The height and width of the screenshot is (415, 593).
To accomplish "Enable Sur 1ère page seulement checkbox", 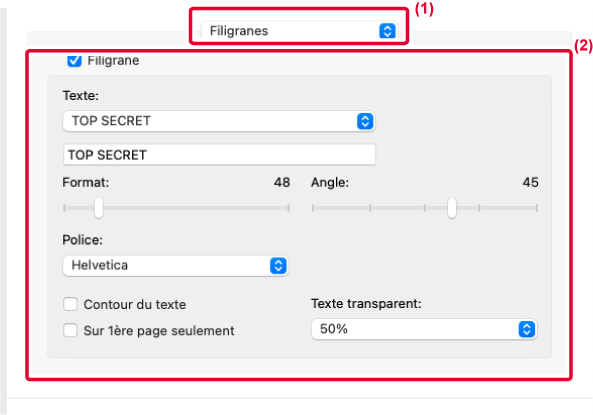I will (x=70, y=330).
